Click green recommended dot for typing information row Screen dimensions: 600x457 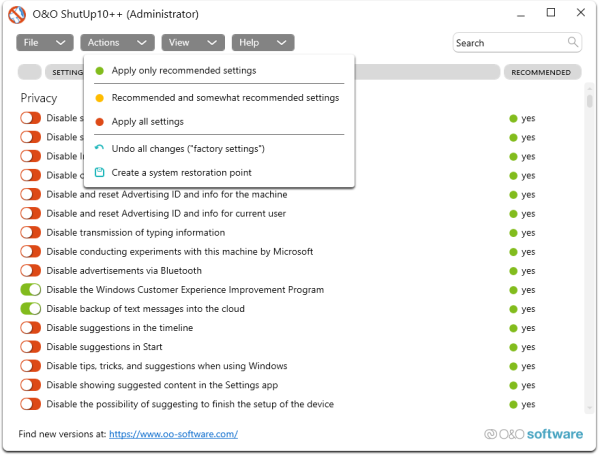(x=513, y=233)
